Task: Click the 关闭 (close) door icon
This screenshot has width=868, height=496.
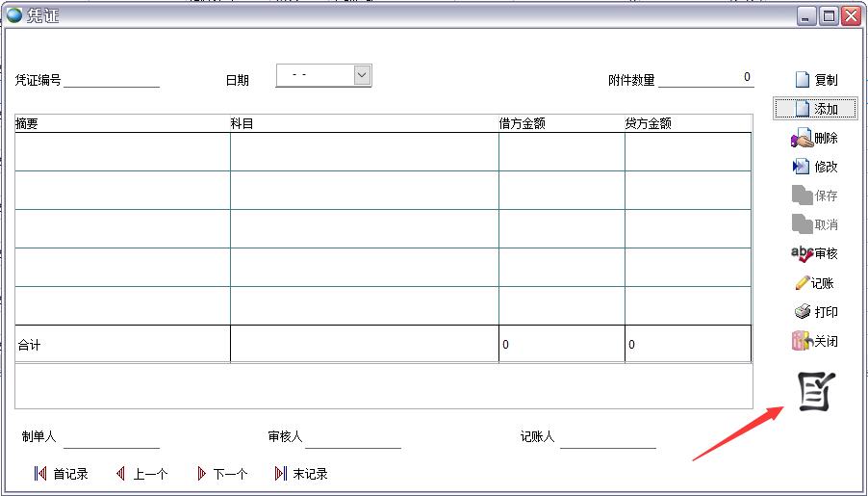Action: 801,341
